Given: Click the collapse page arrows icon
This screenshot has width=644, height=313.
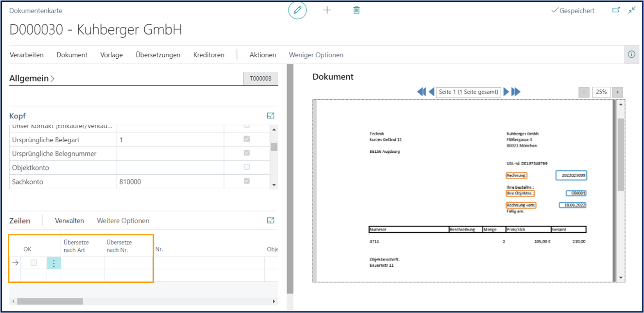Looking at the screenshot, I should tap(631, 10).
